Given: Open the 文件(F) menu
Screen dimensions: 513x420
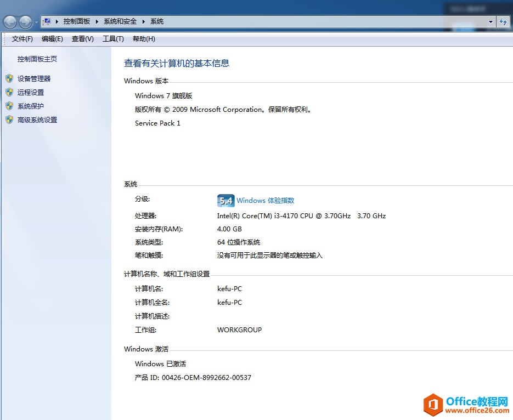Looking at the screenshot, I should pyautogui.click(x=22, y=39).
